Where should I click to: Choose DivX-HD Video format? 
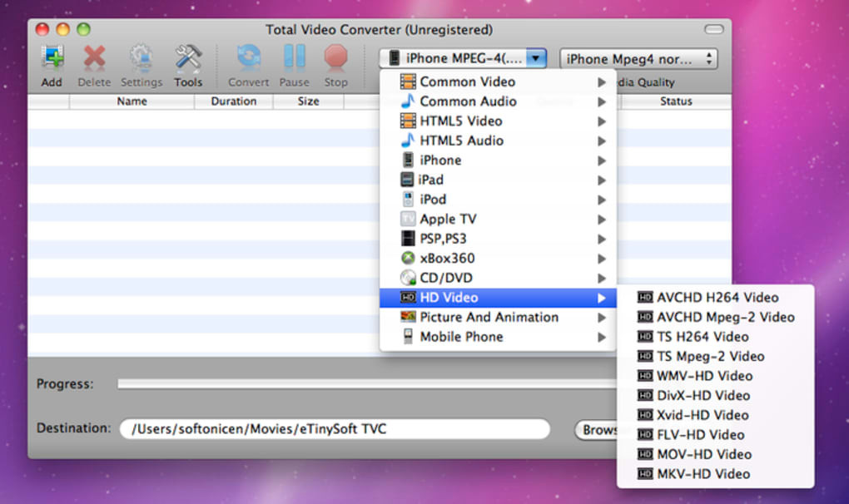coord(715,395)
